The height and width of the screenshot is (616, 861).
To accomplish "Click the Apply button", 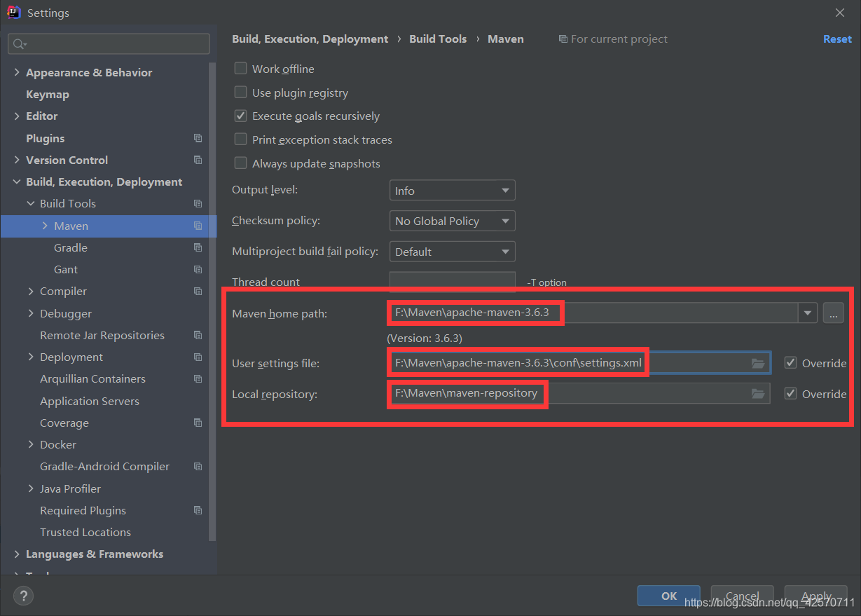I will tap(816, 596).
